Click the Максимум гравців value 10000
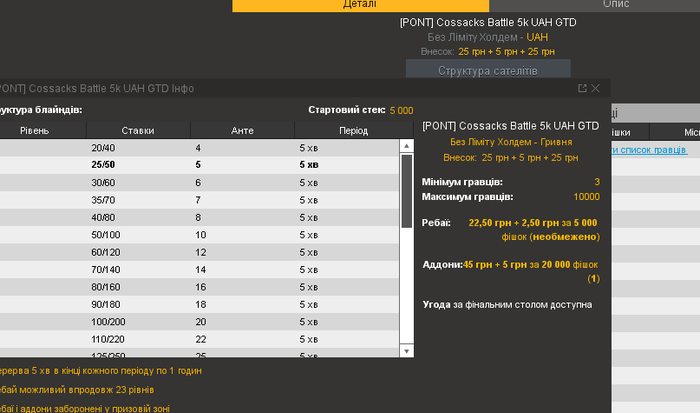Viewport: 700px width, 413px height. point(587,197)
